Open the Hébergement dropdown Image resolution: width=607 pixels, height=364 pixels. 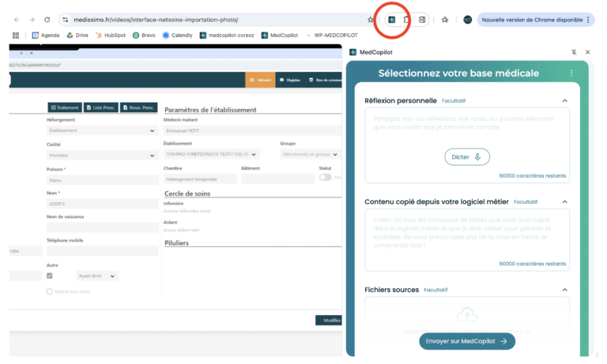click(x=102, y=131)
